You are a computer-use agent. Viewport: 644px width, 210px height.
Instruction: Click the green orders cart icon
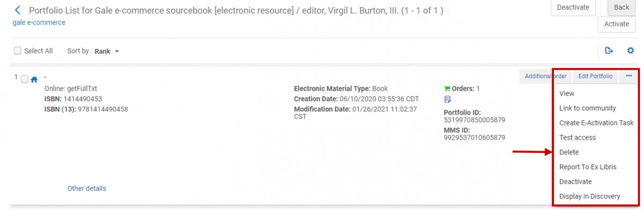tap(447, 89)
